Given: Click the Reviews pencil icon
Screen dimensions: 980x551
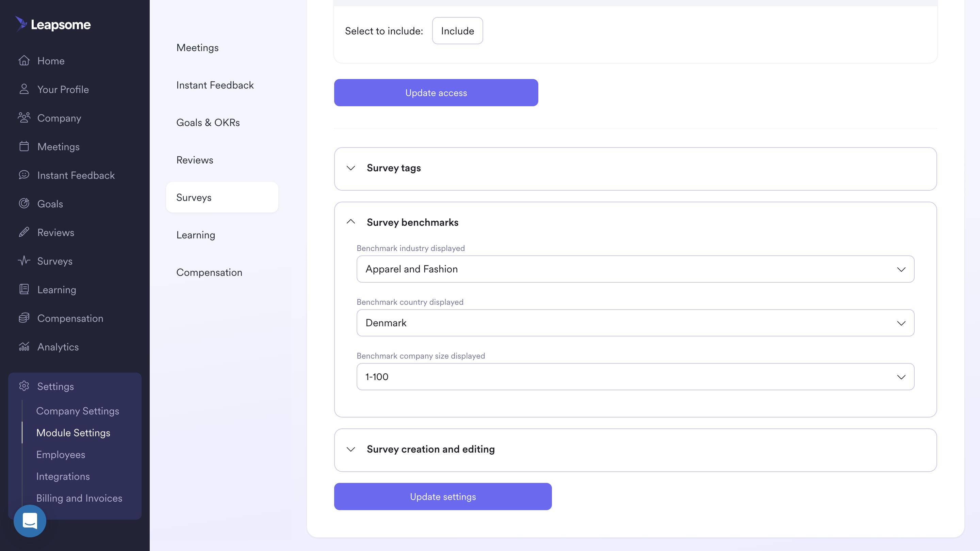Looking at the screenshot, I should tap(24, 232).
